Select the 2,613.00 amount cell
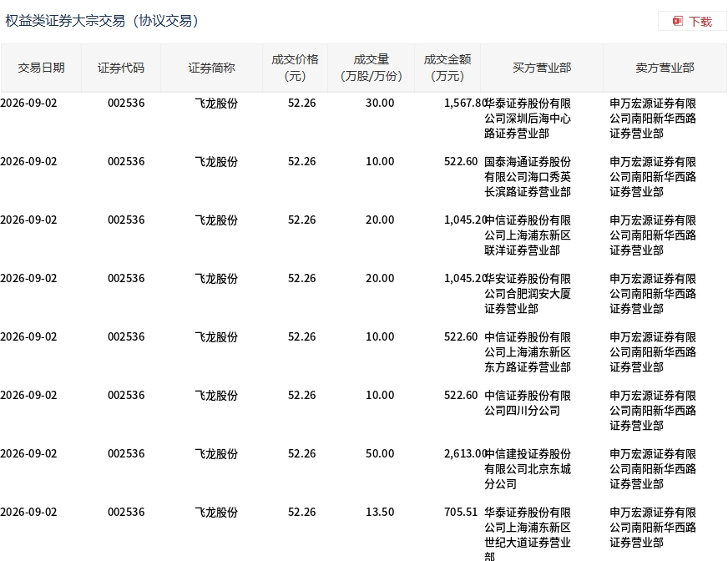The image size is (728, 561). (x=465, y=453)
